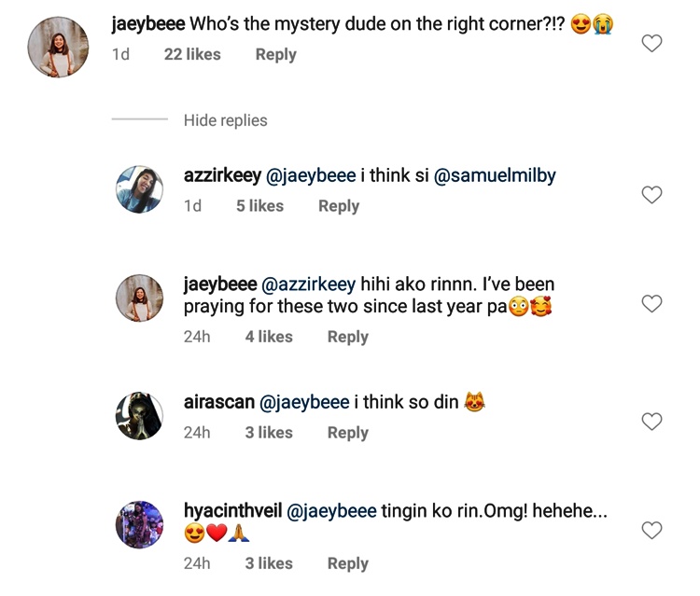700x596 pixels.
Task: Open azzirkeey's profile avatar
Action: [139, 188]
